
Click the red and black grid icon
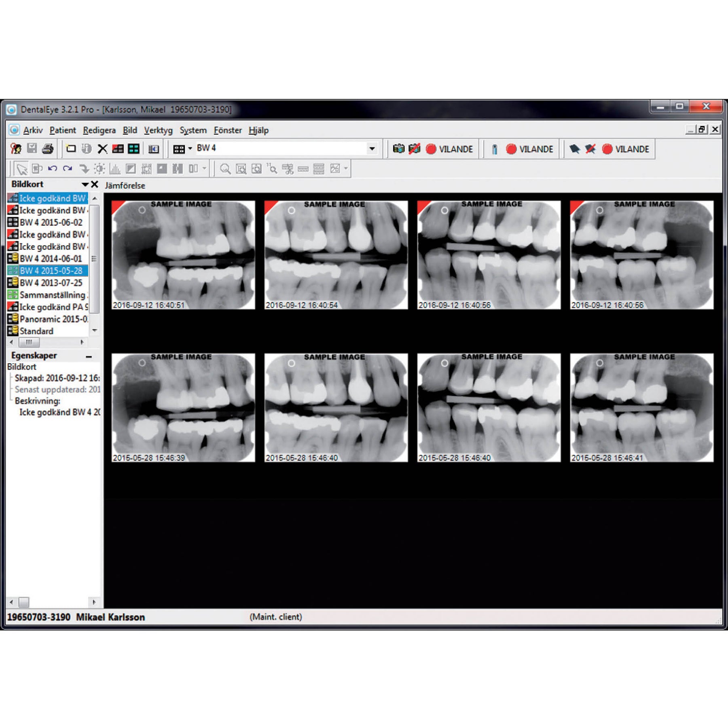coord(118,149)
